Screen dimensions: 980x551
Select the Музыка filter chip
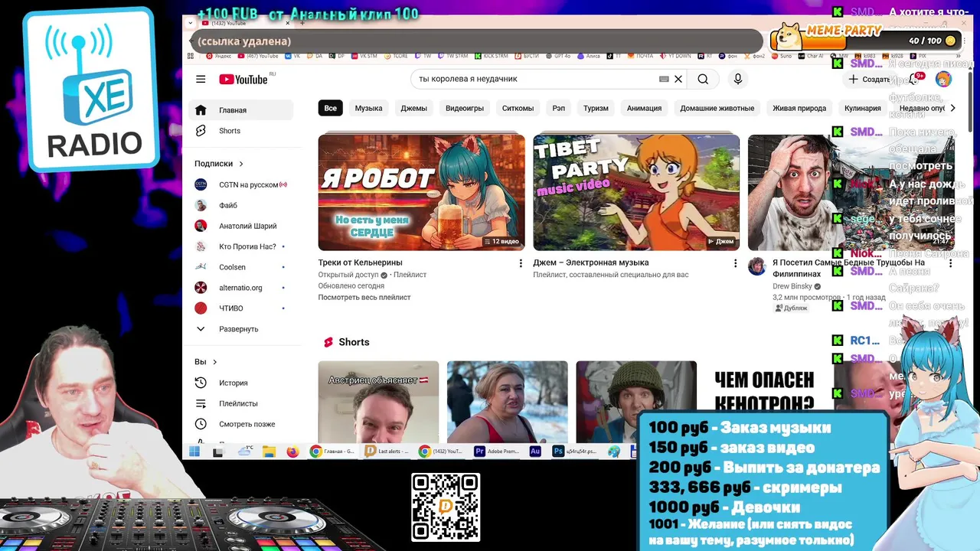368,108
